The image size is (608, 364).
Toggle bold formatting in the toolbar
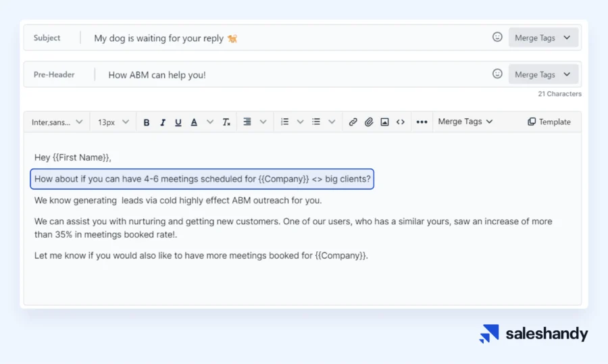[147, 122]
